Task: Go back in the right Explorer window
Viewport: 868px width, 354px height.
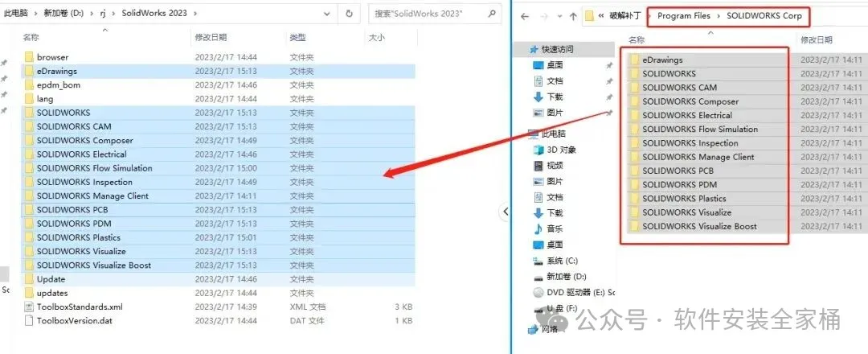Action: (x=525, y=17)
